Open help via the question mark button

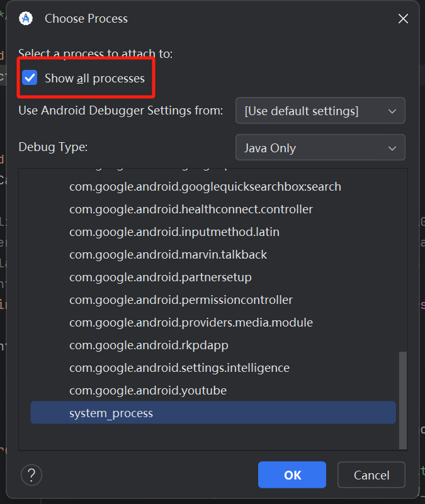(x=31, y=475)
